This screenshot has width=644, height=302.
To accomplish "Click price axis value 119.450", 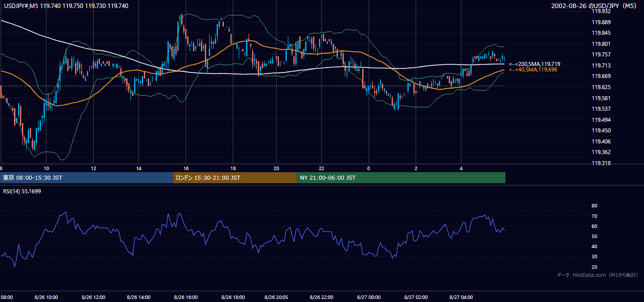I will (x=601, y=130).
